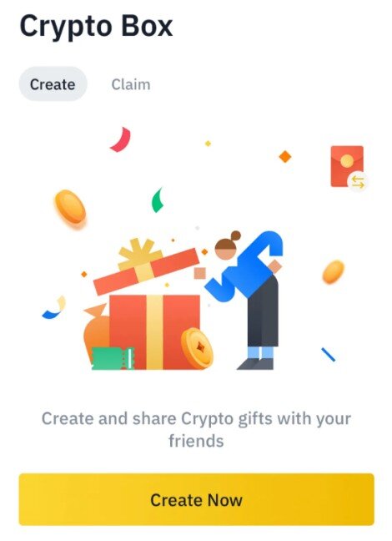Switch to the Claim tab
The width and height of the screenshot is (392, 541).
tap(131, 84)
